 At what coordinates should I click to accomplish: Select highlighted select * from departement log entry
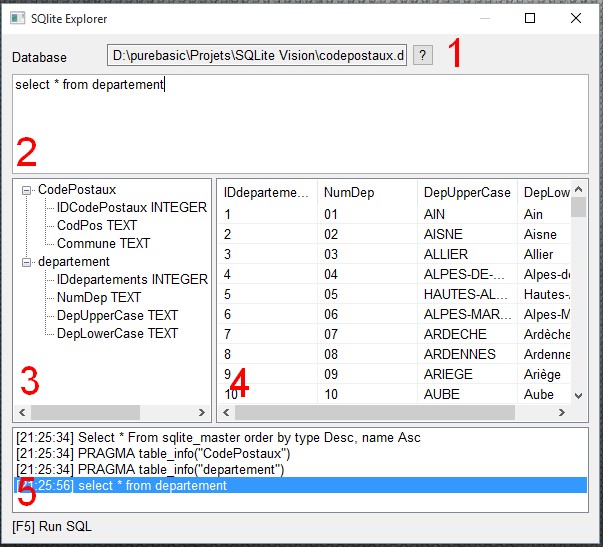[x=300, y=485]
